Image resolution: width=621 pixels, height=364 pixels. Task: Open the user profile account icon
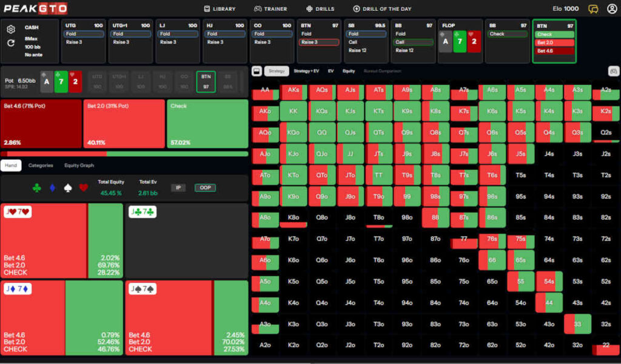pos(611,9)
